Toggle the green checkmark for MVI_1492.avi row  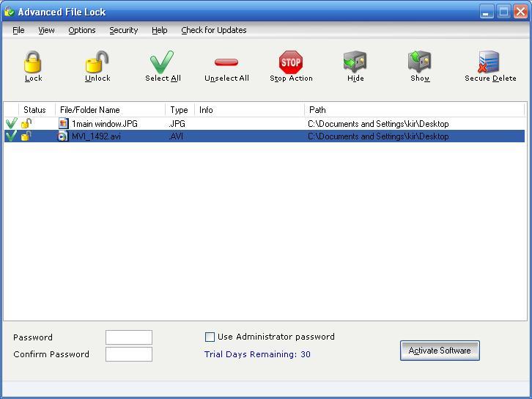click(11, 136)
